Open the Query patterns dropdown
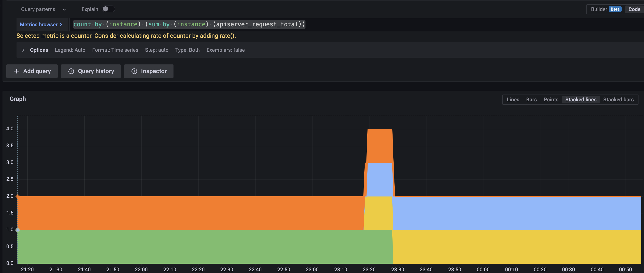Image resolution: width=644 pixels, height=273 pixels. click(43, 9)
